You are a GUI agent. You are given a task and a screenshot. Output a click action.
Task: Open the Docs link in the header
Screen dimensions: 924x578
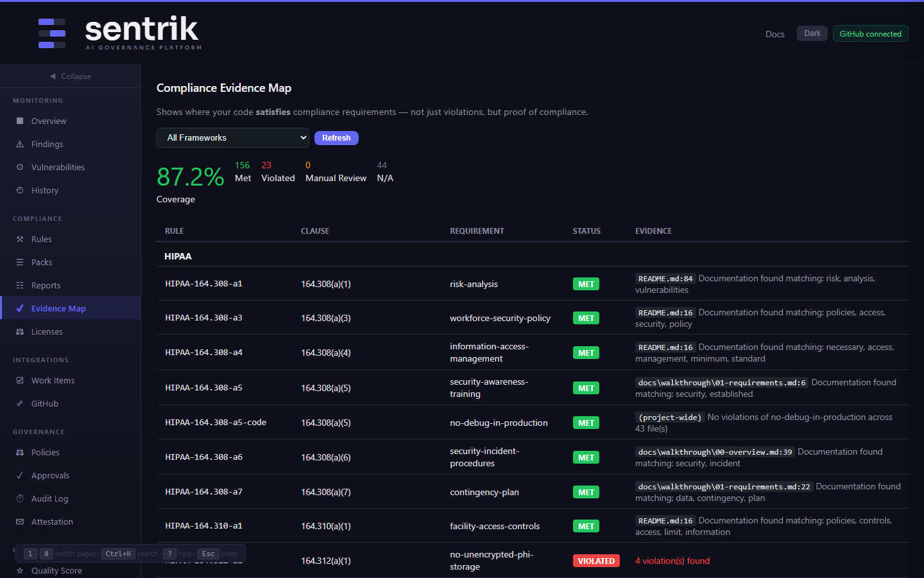coord(774,34)
